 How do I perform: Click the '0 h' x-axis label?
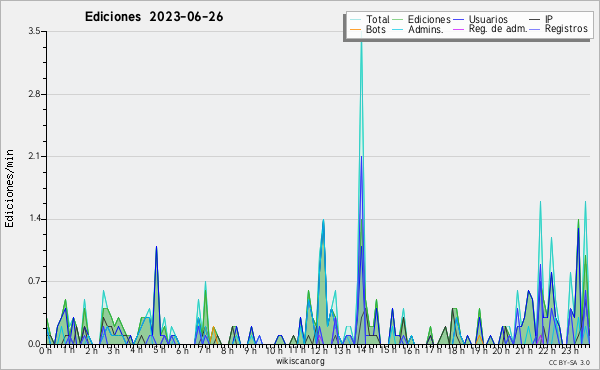tap(46, 351)
